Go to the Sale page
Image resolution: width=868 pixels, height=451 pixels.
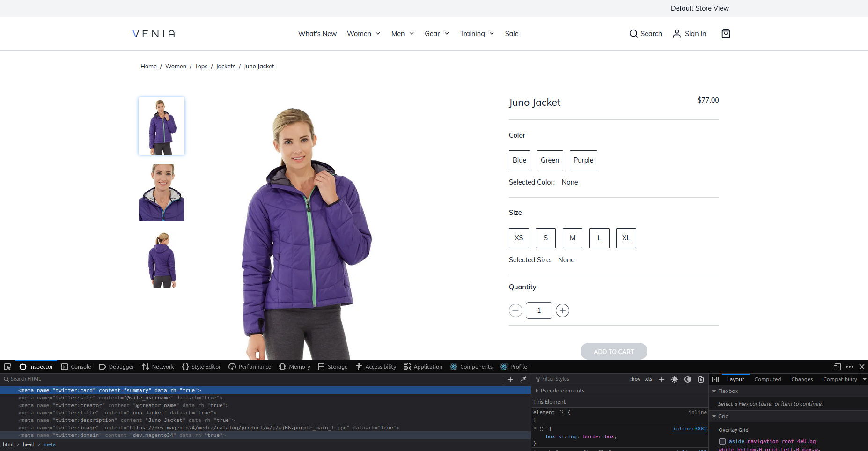click(511, 34)
